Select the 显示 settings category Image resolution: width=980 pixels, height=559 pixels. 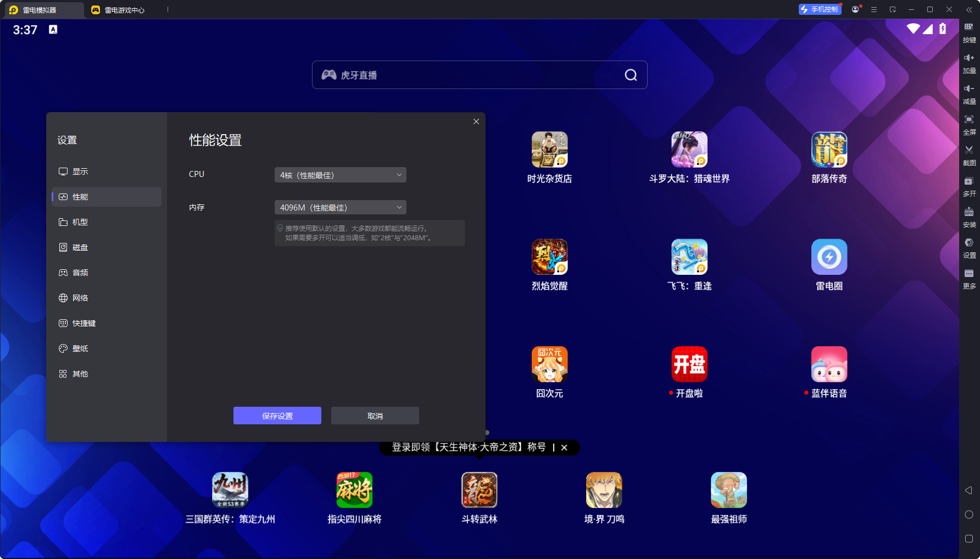80,171
